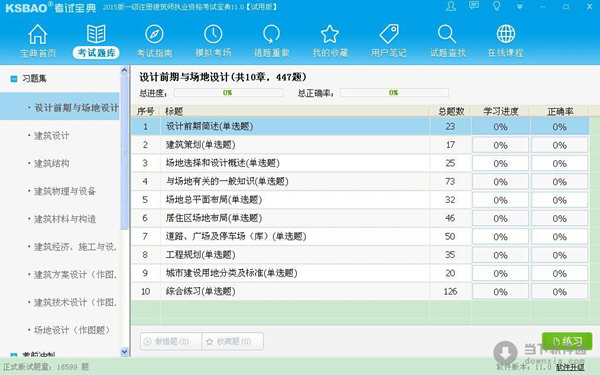
Task: Click sidebar scrollbar down arrow
Action: click(x=124, y=352)
